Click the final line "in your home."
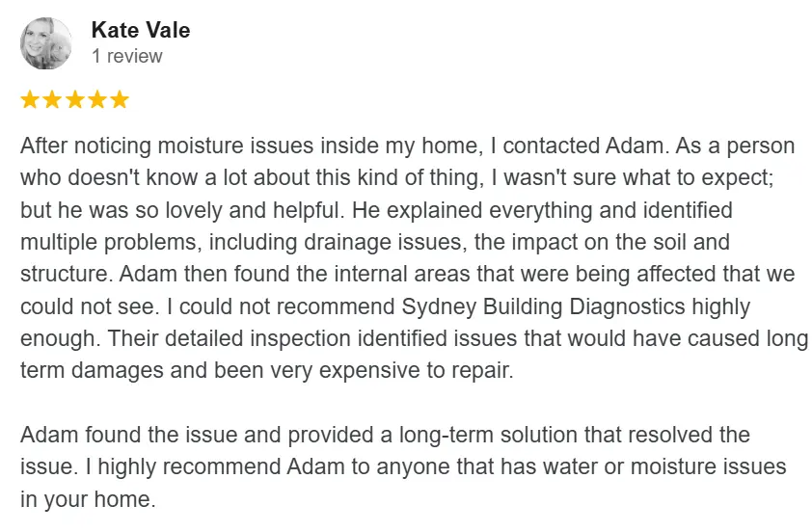Screen dimensions: 812x532 pyautogui.click(x=87, y=499)
